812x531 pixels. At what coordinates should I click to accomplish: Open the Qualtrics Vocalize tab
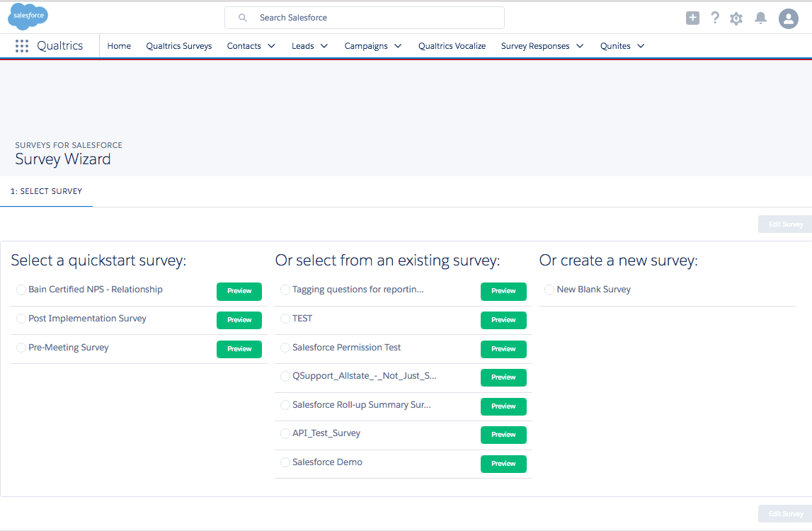pos(452,46)
